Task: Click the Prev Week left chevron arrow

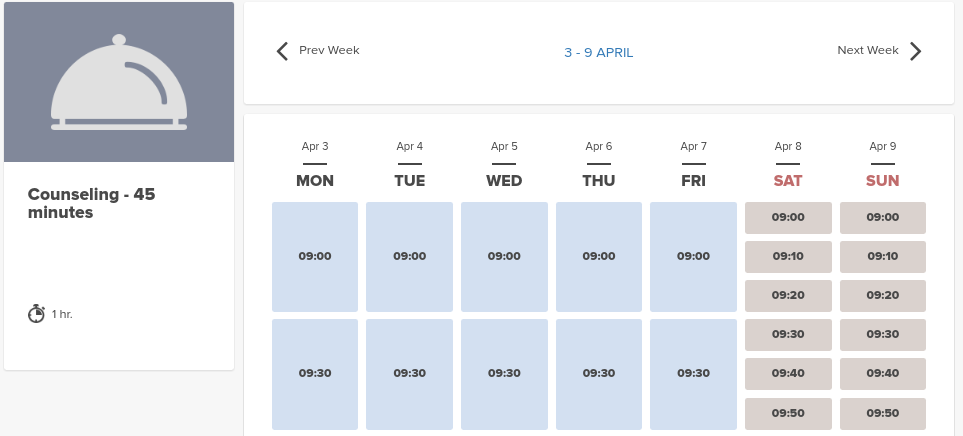Action: (x=282, y=51)
